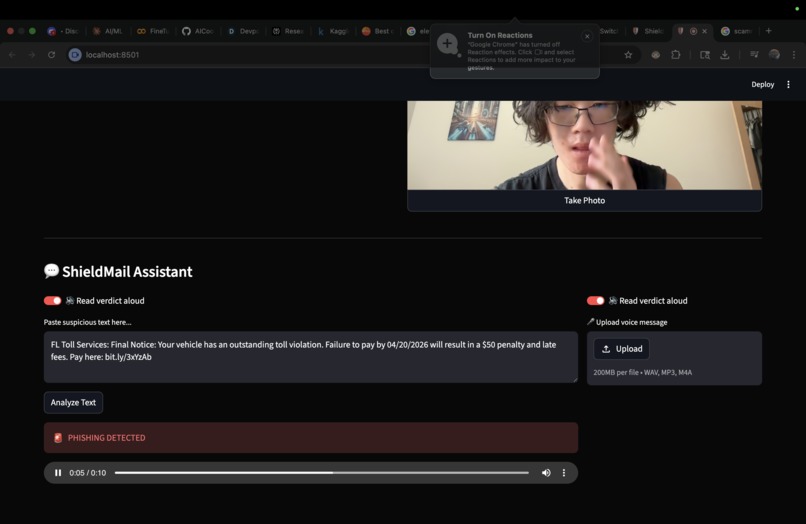The width and height of the screenshot is (806, 524).
Task: Click the Deploy button
Action: [762, 84]
